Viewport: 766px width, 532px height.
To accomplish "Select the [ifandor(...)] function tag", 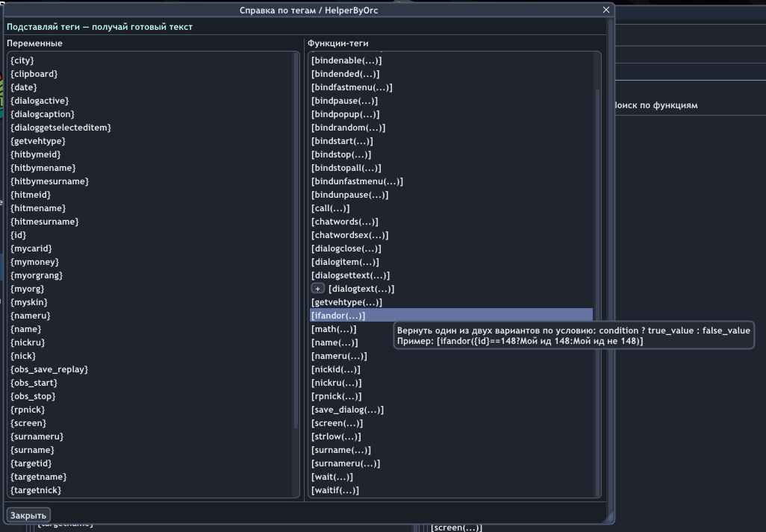I will point(338,316).
